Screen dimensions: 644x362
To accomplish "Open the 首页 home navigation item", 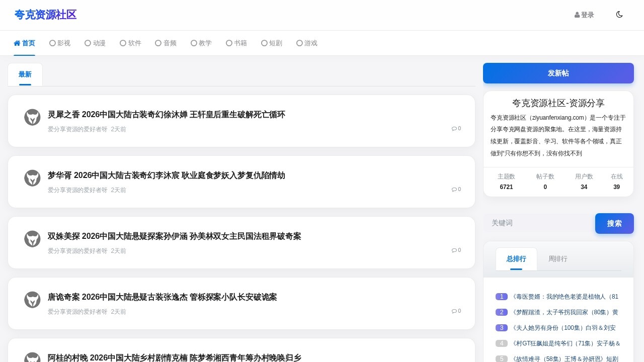I will tap(24, 43).
